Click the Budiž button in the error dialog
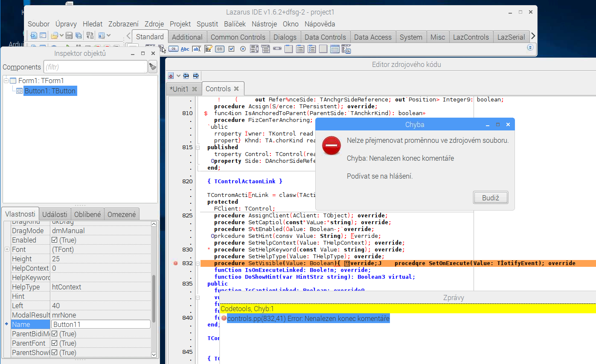 490,198
